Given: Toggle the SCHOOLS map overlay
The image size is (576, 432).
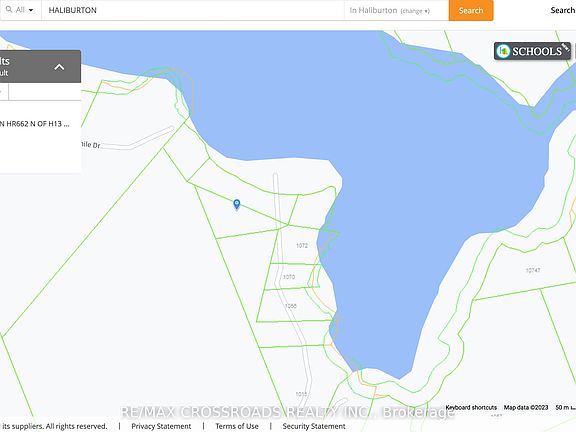Looking at the screenshot, I should [x=532, y=51].
